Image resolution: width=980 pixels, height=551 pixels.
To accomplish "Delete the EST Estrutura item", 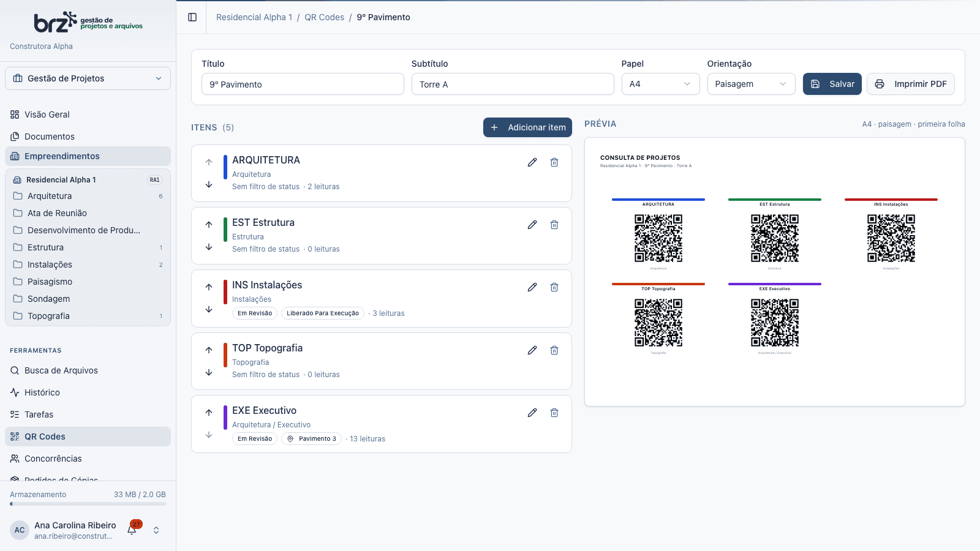I will (x=554, y=225).
